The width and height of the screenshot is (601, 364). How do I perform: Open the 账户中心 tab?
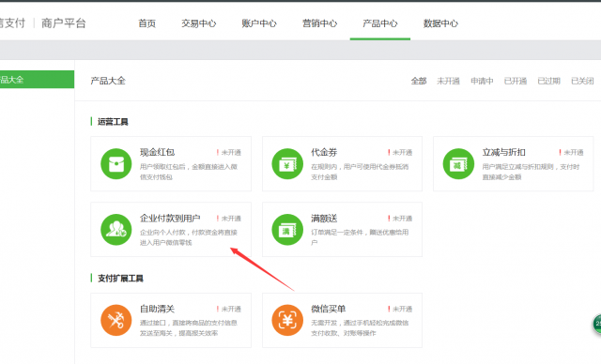tap(259, 23)
